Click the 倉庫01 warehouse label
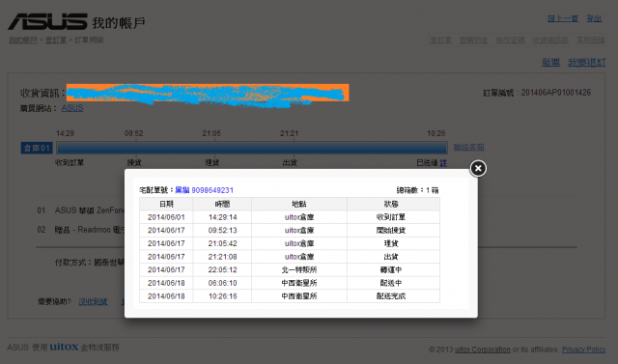The width and height of the screenshot is (618, 364). point(37,148)
